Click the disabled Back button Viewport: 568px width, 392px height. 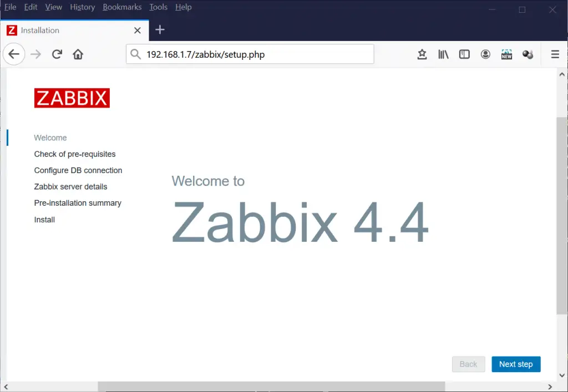coord(468,364)
